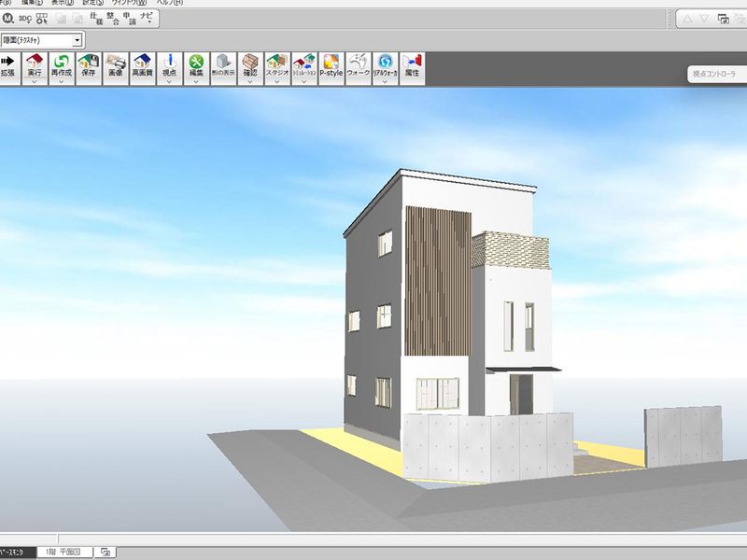Click the ナビ button in top toolbar
The height and width of the screenshot is (560, 747).
coord(146,18)
